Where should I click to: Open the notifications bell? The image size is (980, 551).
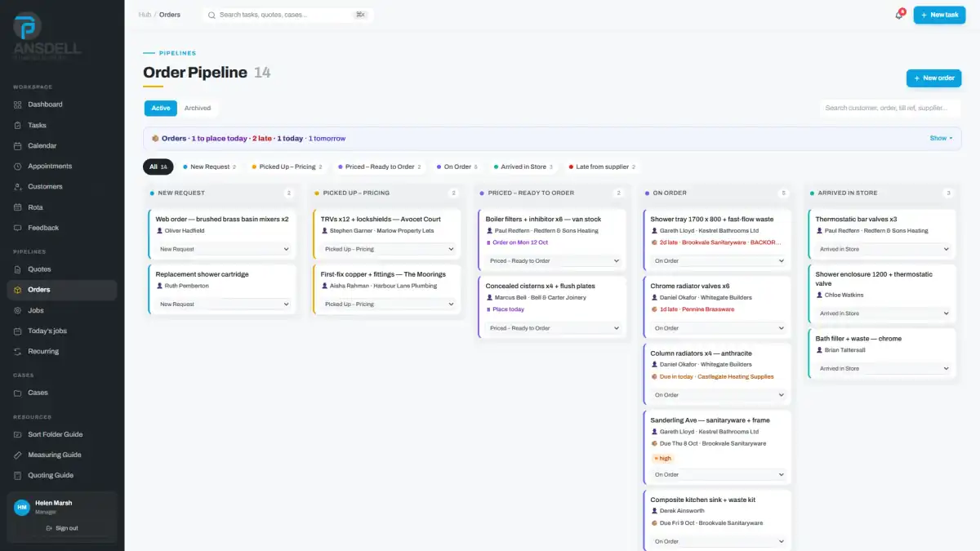pos(899,15)
